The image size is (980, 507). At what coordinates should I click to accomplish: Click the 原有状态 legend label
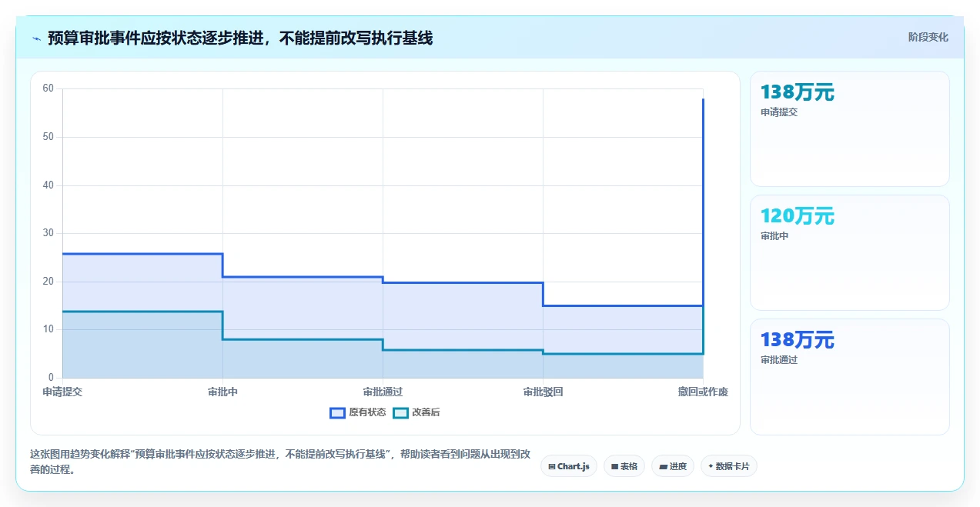coord(367,412)
